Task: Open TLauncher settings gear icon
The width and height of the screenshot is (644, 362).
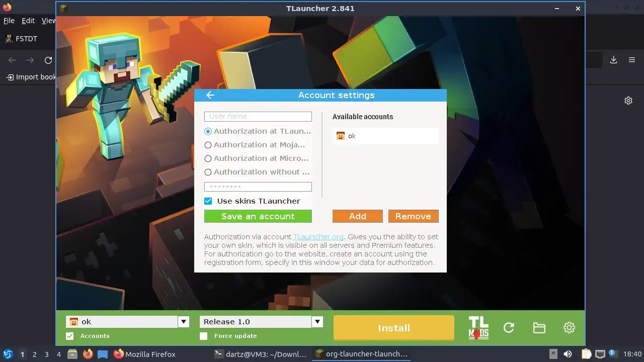Action: tap(569, 328)
